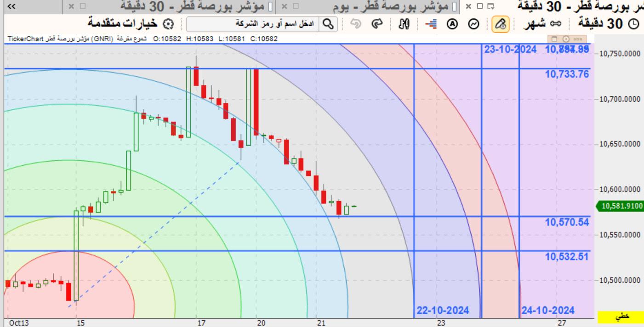Click the 10,750.0000 price axis label
Screen dimensions: 644x327
tap(621, 54)
